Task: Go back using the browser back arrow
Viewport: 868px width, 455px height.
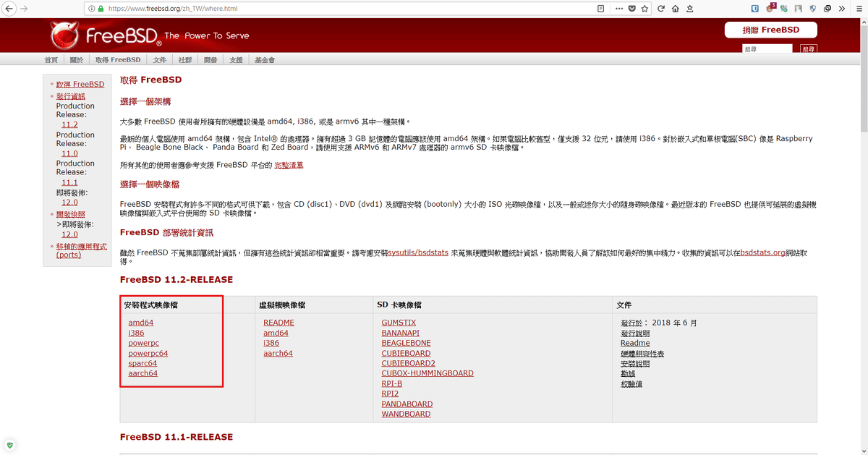Action: (x=9, y=9)
